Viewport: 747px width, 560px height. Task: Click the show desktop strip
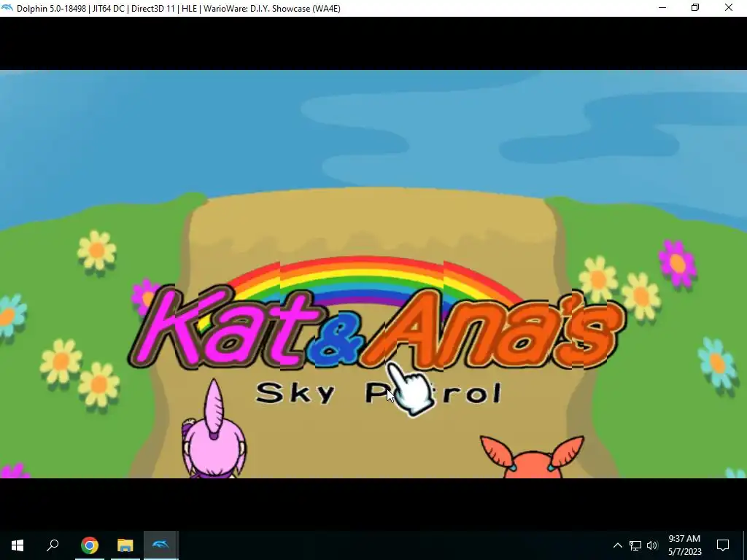coord(745,545)
